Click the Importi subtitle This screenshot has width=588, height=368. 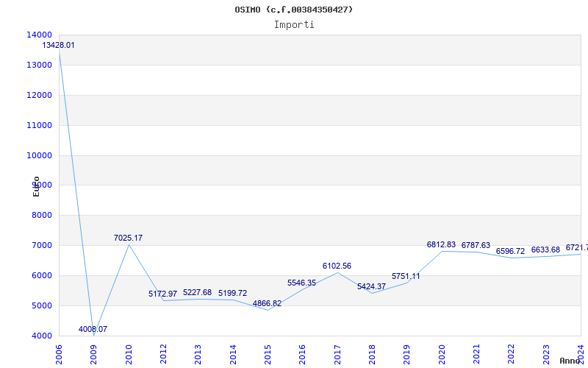click(294, 25)
